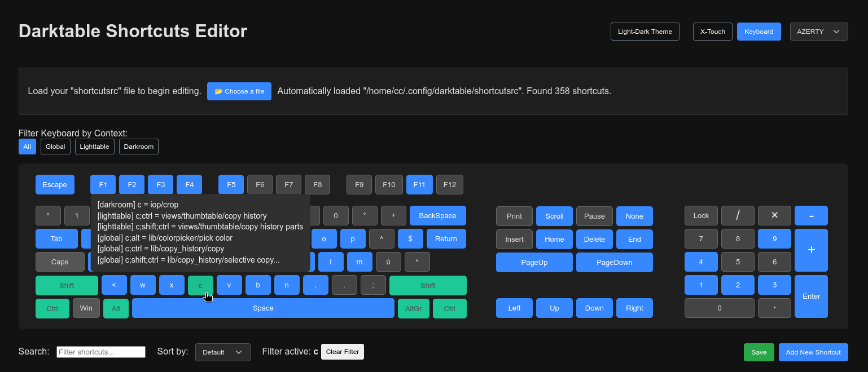
Task: Filter keyboard by Darkroom context
Action: coord(139,147)
